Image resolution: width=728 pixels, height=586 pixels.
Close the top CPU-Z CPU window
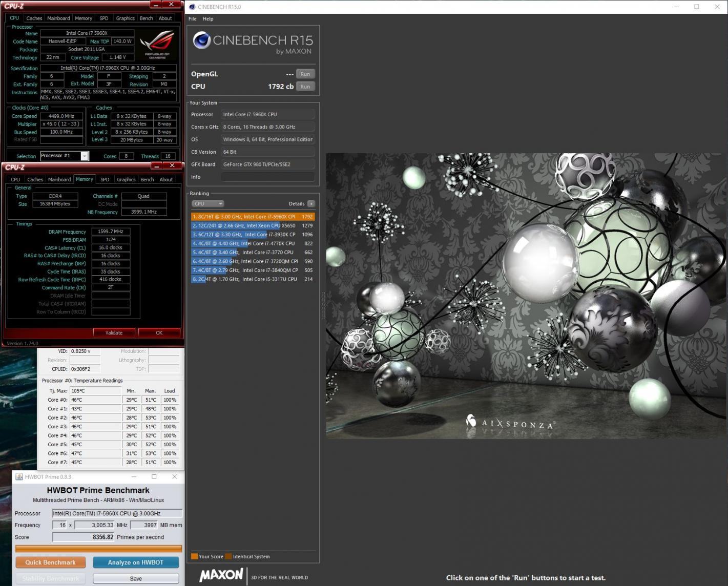pos(173,5)
